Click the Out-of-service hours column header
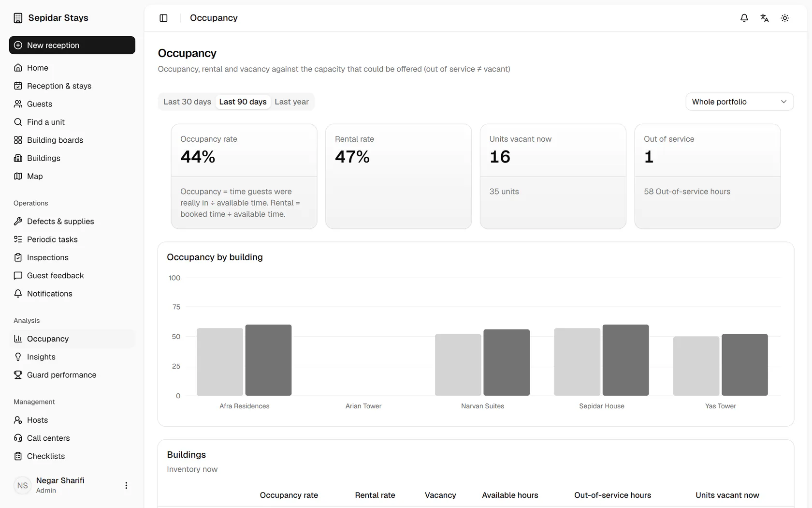 click(612, 495)
